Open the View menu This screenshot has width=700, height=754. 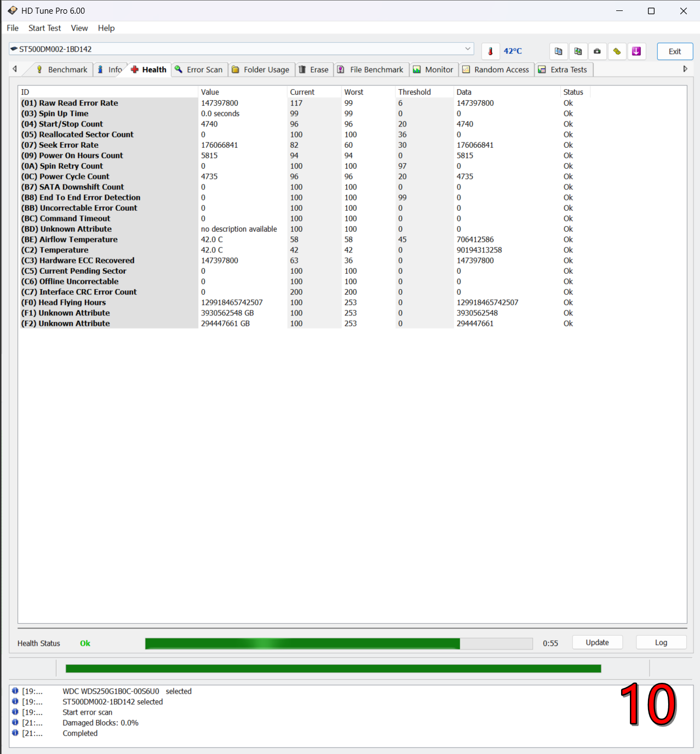point(79,28)
